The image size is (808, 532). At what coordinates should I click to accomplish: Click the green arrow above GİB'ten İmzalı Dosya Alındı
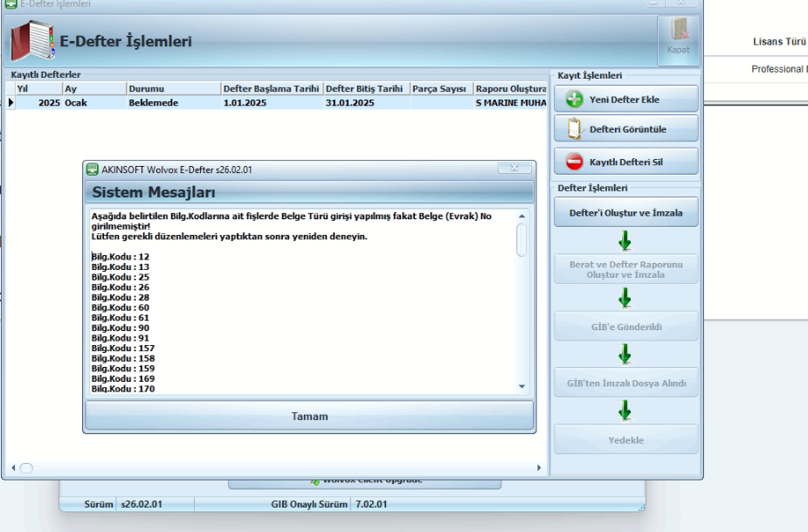point(625,354)
